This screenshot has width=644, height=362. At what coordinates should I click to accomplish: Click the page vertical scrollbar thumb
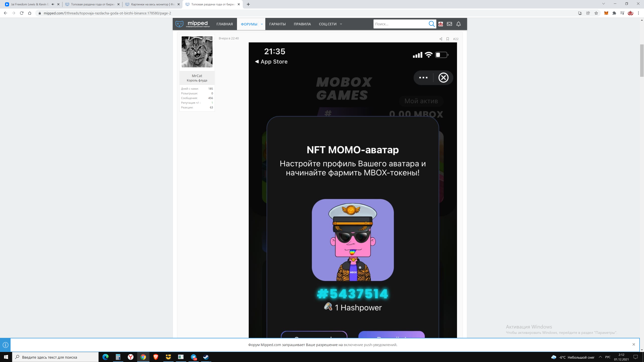(x=642, y=61)
